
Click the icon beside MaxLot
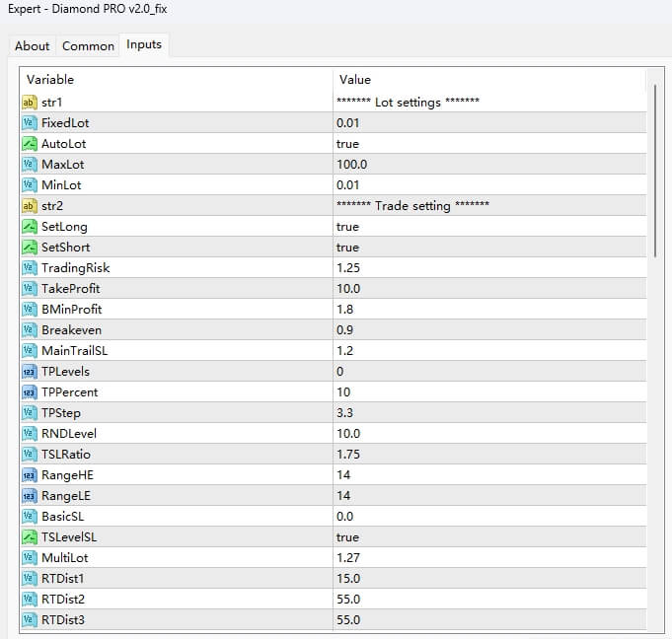[30, 165]
